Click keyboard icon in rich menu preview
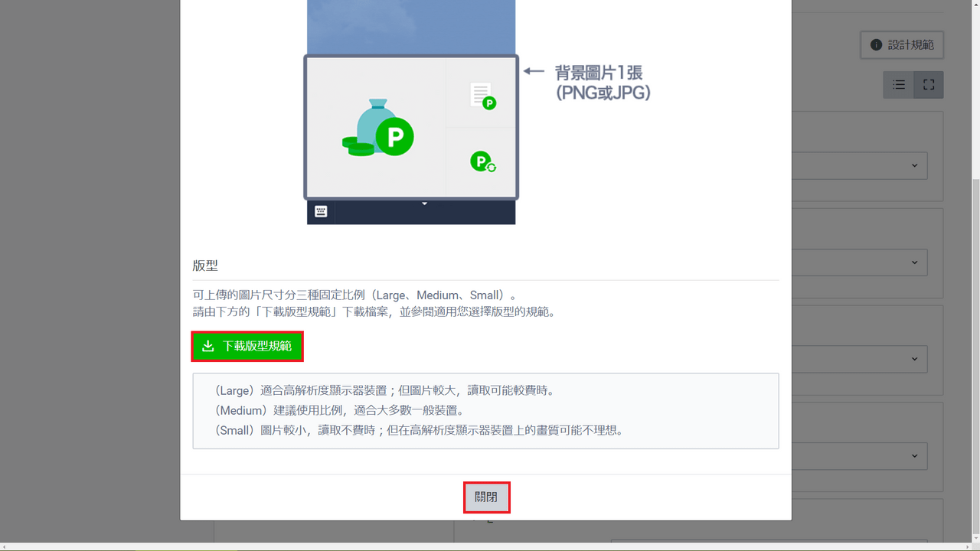 [x=321, y=212]
